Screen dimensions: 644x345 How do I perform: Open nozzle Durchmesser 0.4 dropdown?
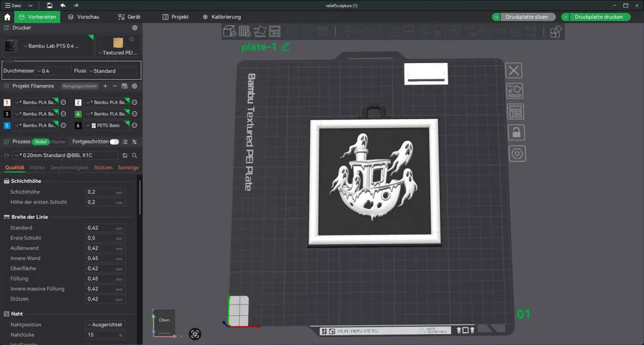point(53,71)
